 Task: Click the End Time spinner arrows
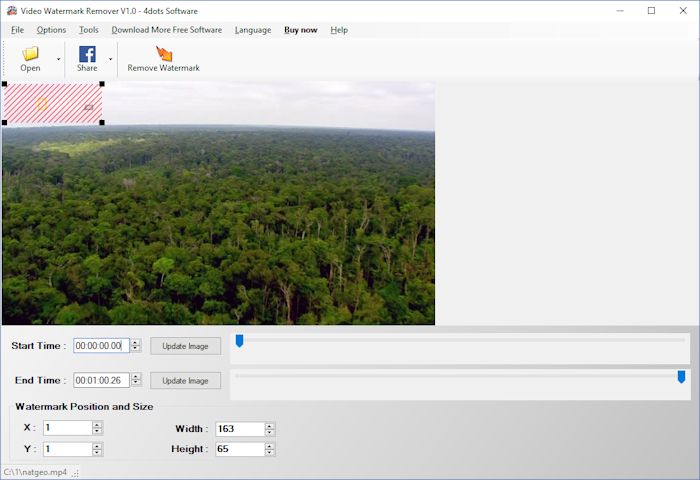(x=136, y=380)
